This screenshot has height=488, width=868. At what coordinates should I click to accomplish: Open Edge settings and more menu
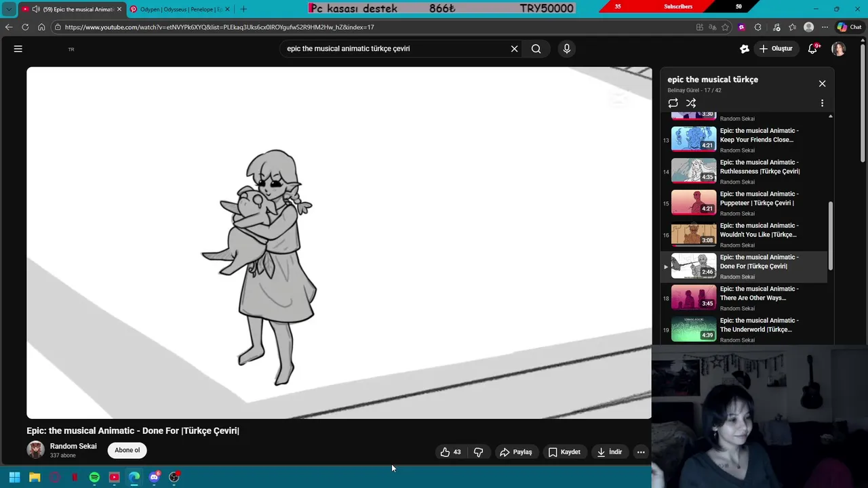click(825, 27)
